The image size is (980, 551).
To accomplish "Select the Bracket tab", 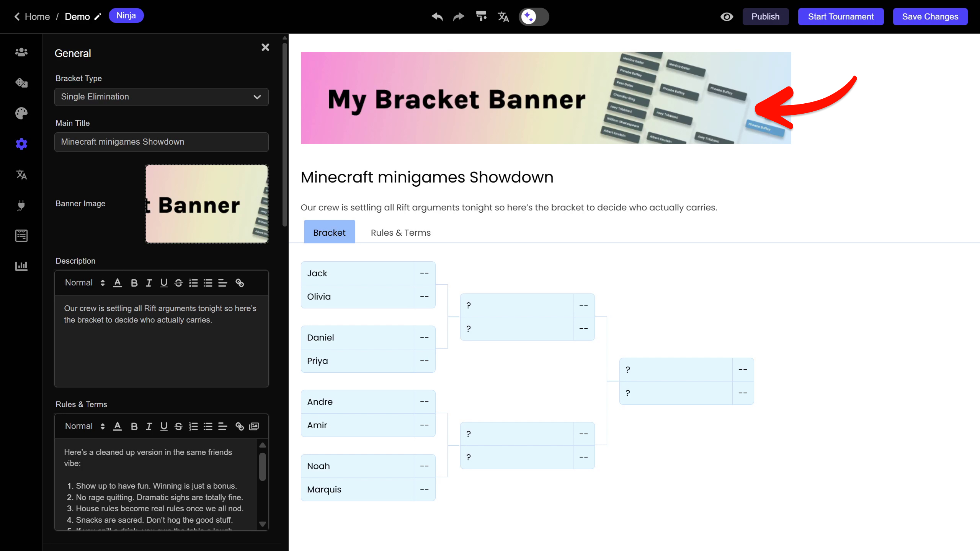I will pos(329,233).
